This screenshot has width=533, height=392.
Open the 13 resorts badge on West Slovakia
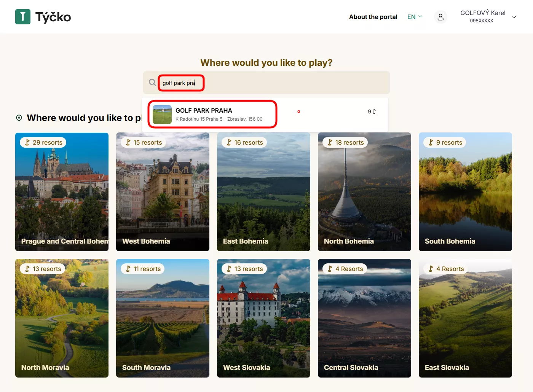pos(244,269)
